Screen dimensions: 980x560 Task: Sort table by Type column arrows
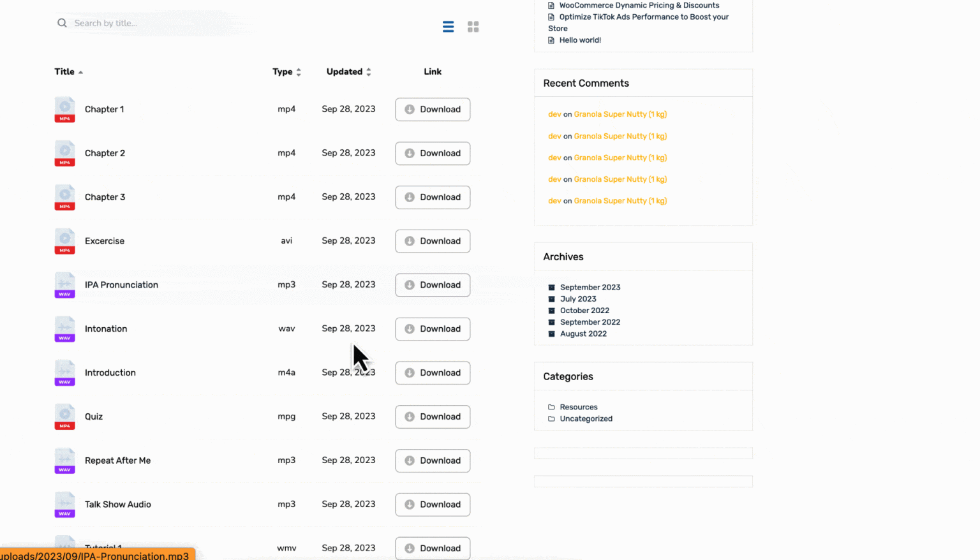[299, 72]
